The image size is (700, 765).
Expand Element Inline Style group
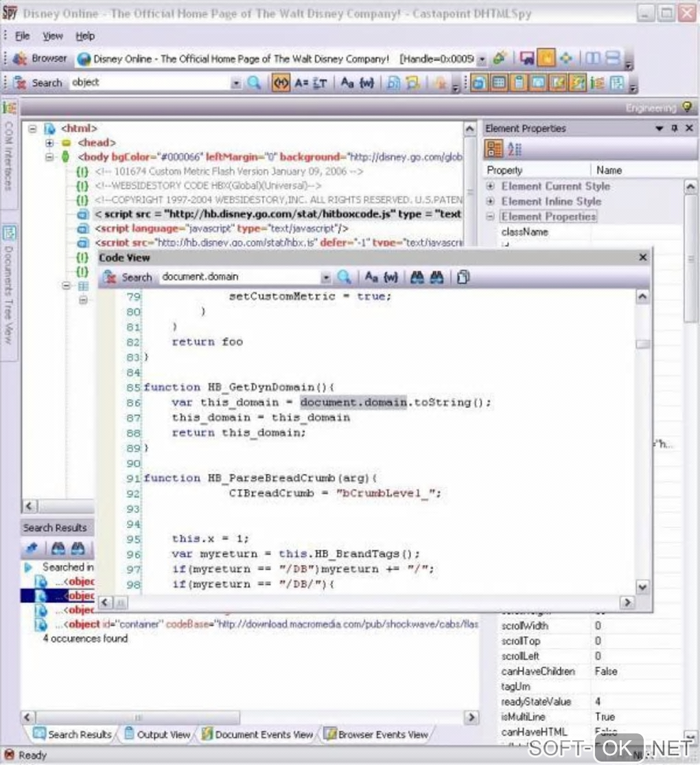pyautogui.click(x=491, y=201)
